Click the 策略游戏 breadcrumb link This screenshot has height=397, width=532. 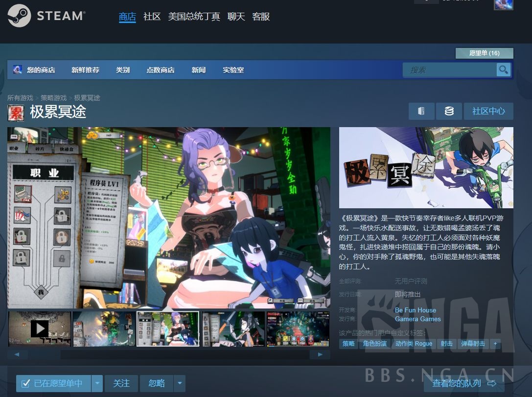coord(54,98)
